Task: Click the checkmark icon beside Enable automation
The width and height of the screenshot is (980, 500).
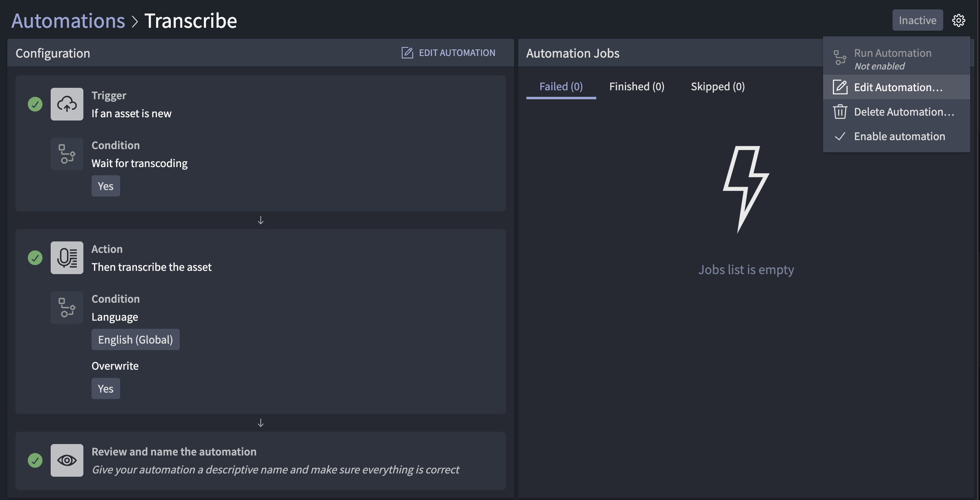Action: tap(840, 136)
